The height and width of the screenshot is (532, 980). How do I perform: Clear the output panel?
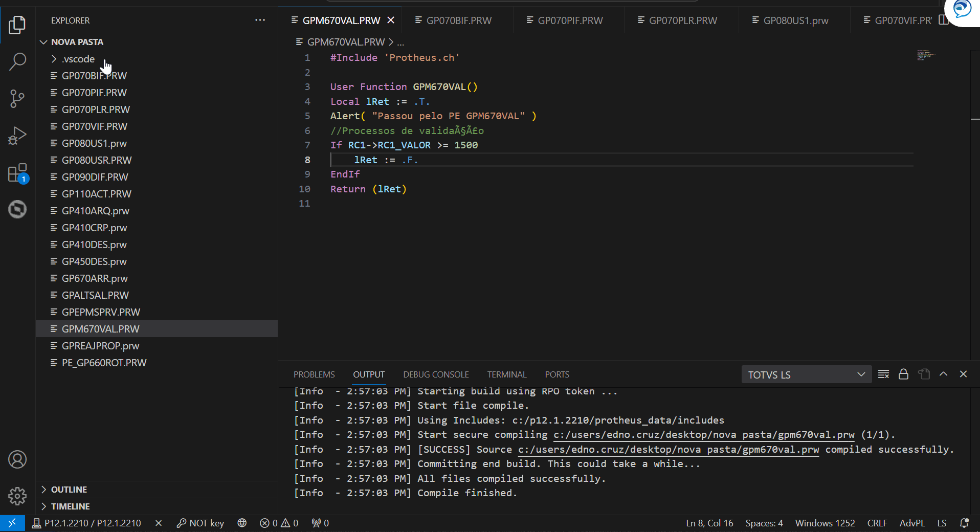pyautogui.click(x=883, y=374)
